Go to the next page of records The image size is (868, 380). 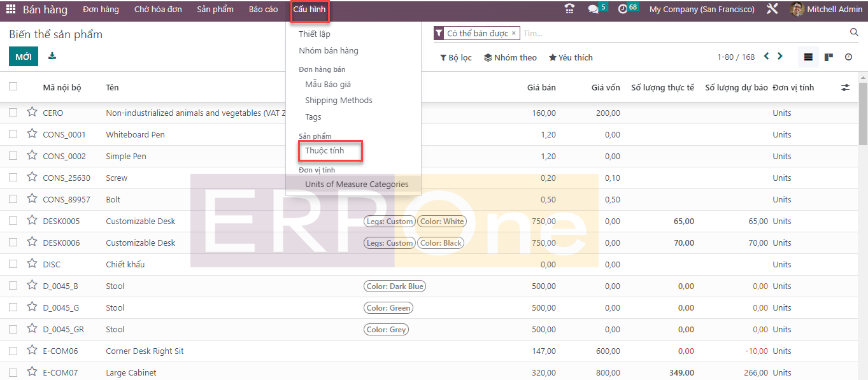tap(780, 57)
